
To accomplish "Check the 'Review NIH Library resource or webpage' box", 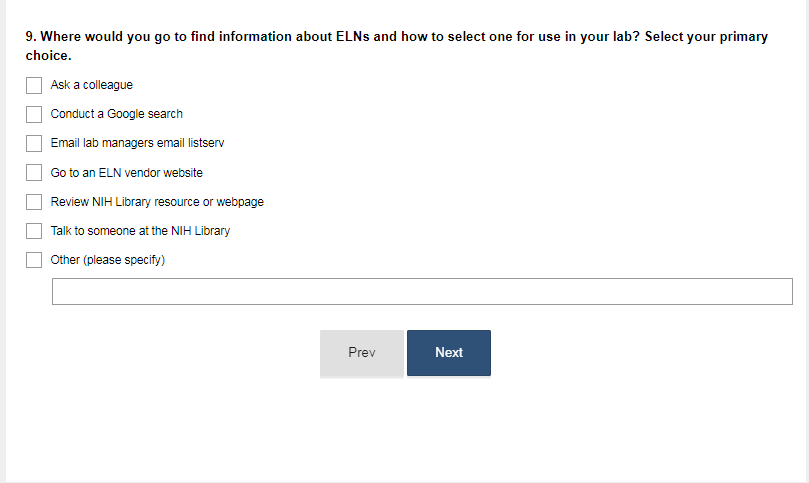I will click(34, 202).
